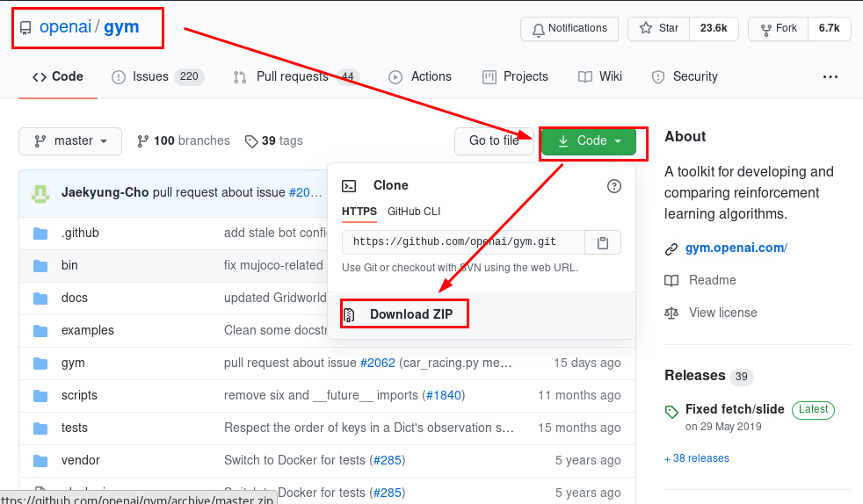The height and width of the screenshot is (504, 863).
Task: Select the HTTPS clone tab
Action: tap(359, 212)
